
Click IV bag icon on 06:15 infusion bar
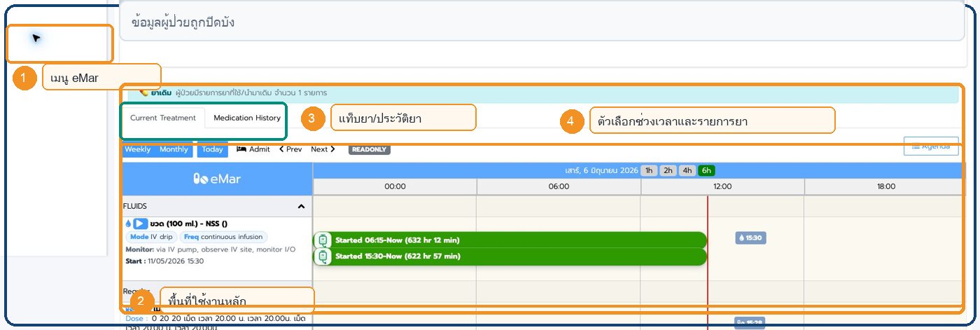pyautogui.click(x=323, y=240)
